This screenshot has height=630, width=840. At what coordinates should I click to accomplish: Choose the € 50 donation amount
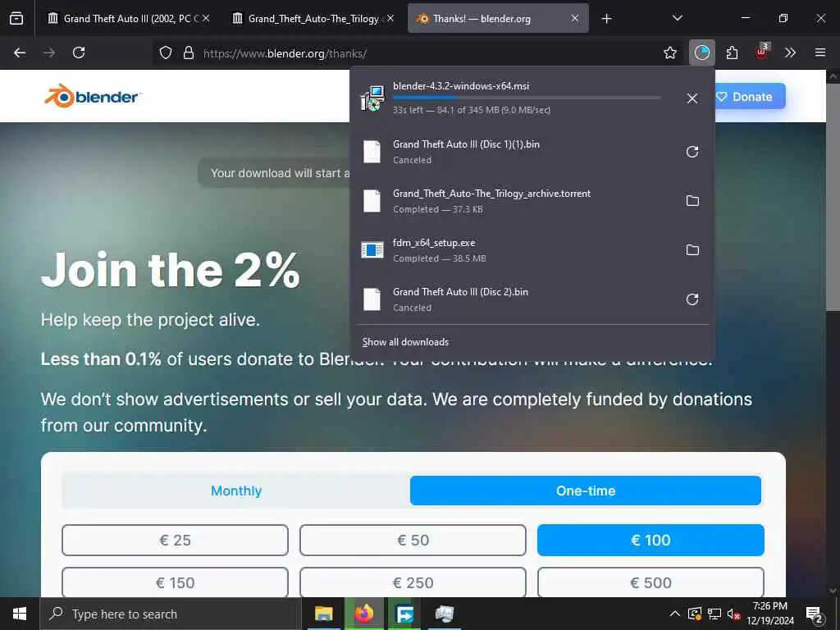pos(413,540)
